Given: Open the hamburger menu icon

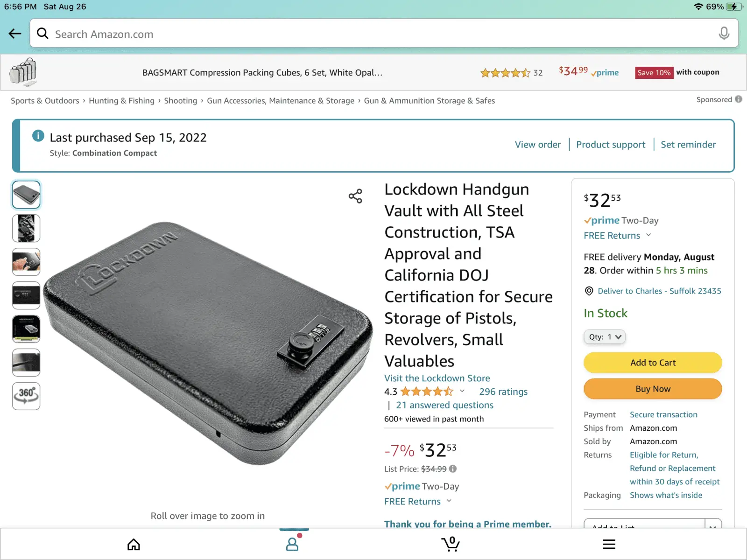Looking at the screenshot, I should [609, 544].
